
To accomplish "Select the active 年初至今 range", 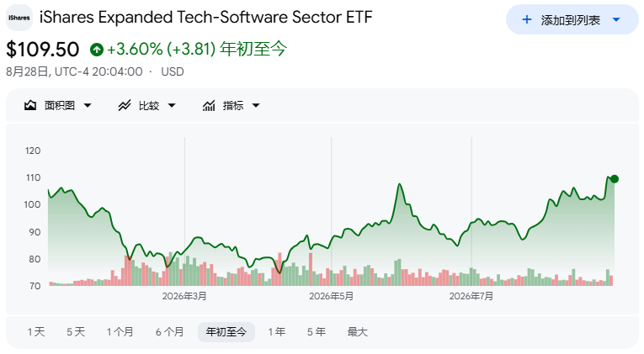I will pyautogui.click(x=226, y=332).
